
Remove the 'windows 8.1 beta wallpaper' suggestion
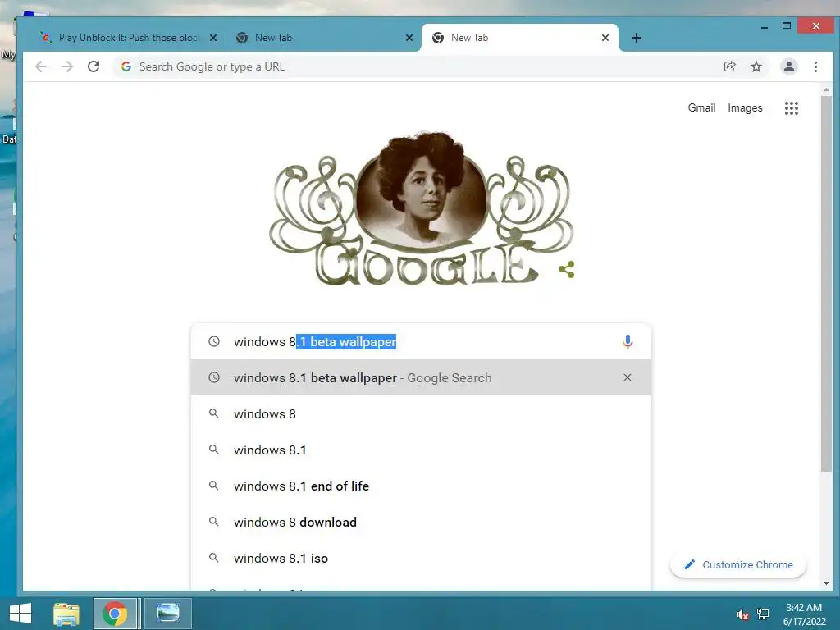[628, 377]
